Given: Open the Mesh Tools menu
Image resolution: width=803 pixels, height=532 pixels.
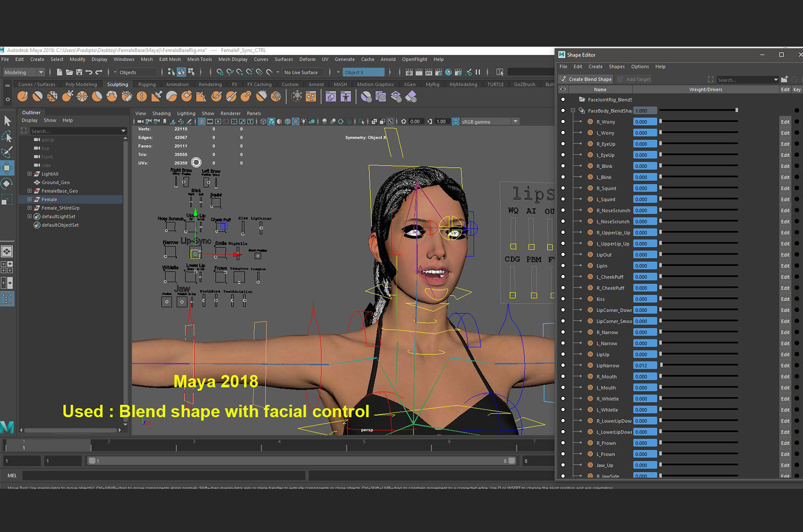Looking at the screenshot, I should pos(199,59).
